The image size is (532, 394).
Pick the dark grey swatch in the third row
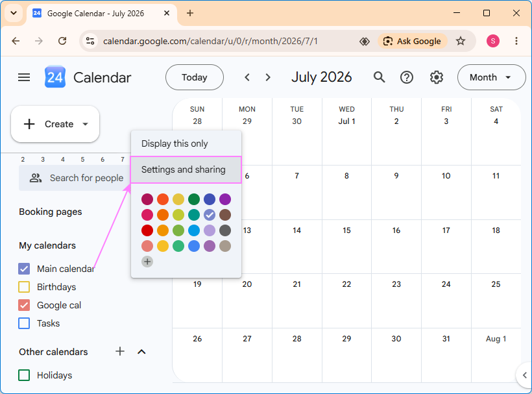pyautogui.click(x=225, y=230)
